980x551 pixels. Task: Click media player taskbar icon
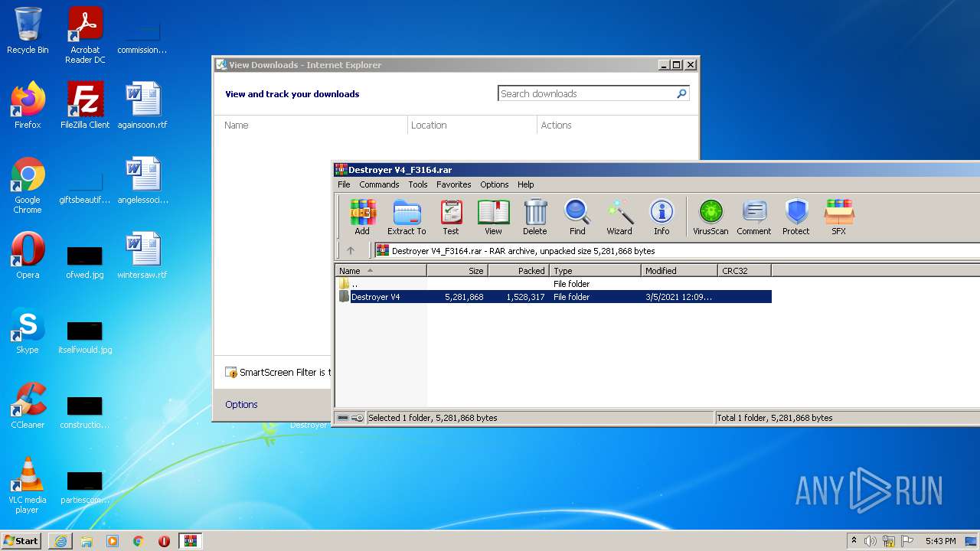[113, 541]
